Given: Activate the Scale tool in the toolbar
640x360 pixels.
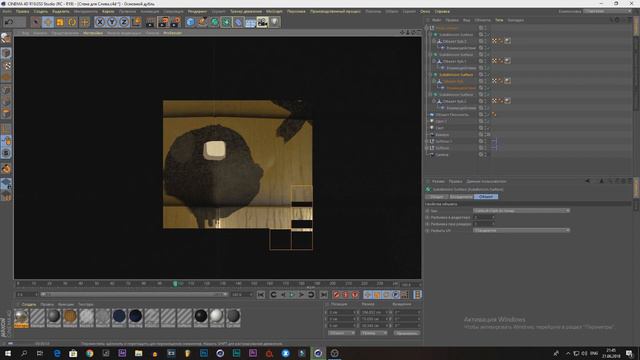Looking at the screenshot, I should click(60, 22).
